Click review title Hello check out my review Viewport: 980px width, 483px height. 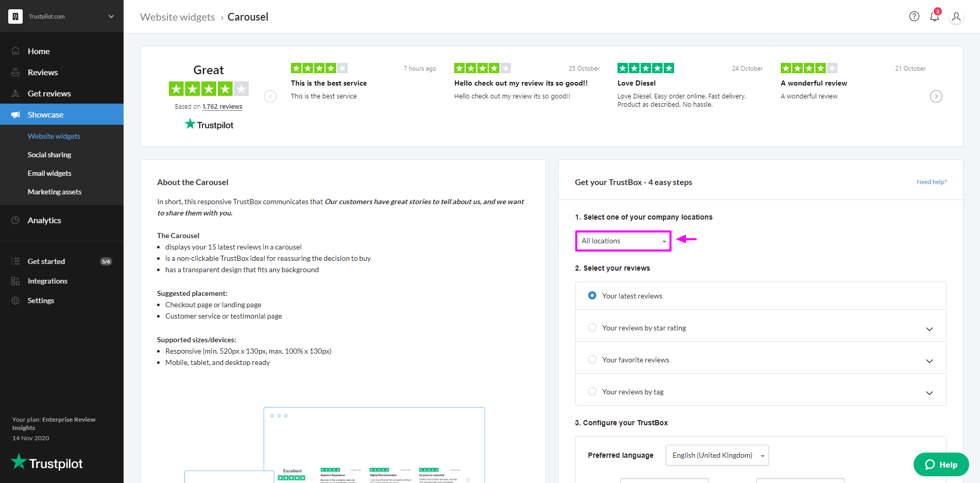tap(521, 83)
